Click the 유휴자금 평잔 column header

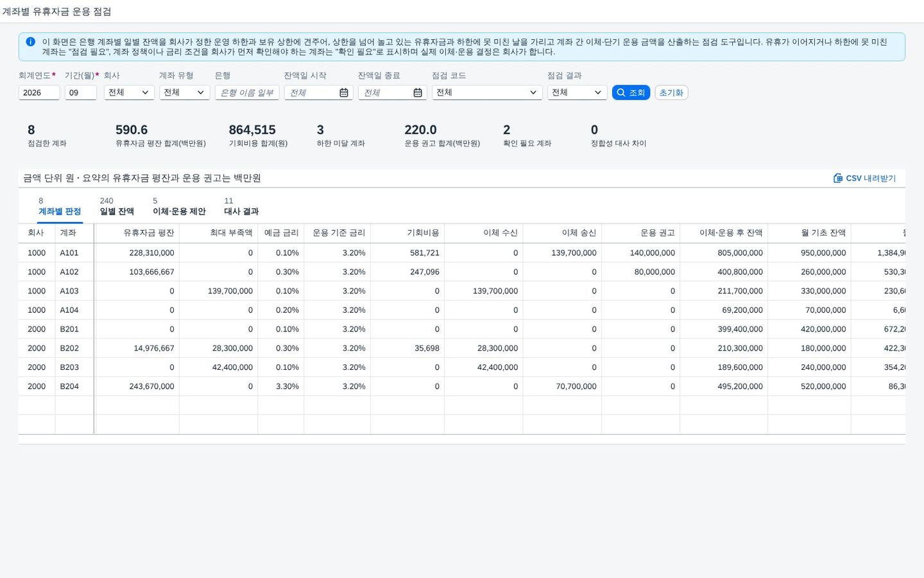[137, 233]
